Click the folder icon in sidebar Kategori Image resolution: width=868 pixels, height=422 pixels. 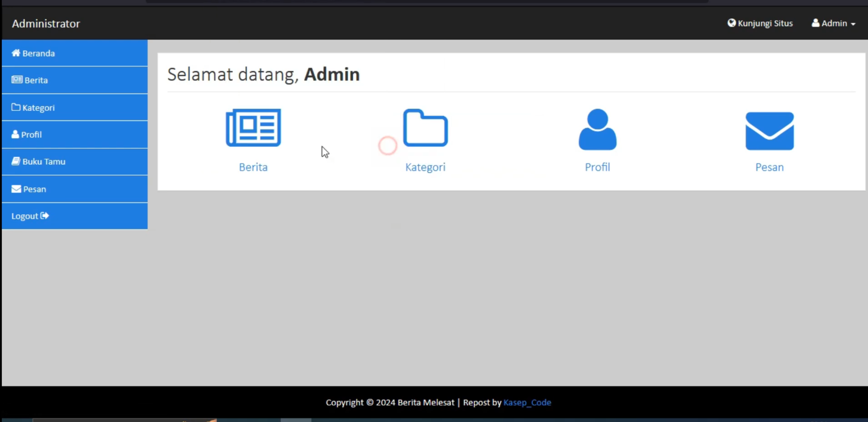point(16,107)
